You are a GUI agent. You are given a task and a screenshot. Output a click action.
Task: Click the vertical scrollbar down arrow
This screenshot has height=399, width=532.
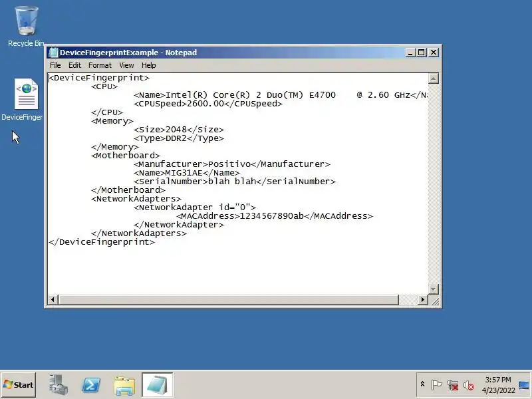pos(434,289)
